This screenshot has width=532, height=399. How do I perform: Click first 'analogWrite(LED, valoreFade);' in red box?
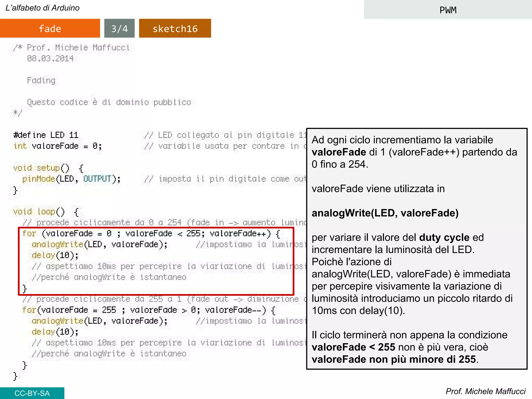(x=100, y=244)
